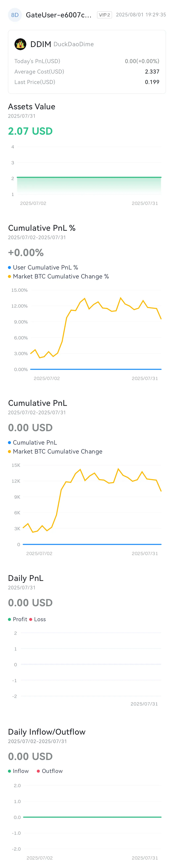The width and height of the screenshot is (174, 868).
Task: Click the 8D user avatar icon
Action: (x=15, y=15)
